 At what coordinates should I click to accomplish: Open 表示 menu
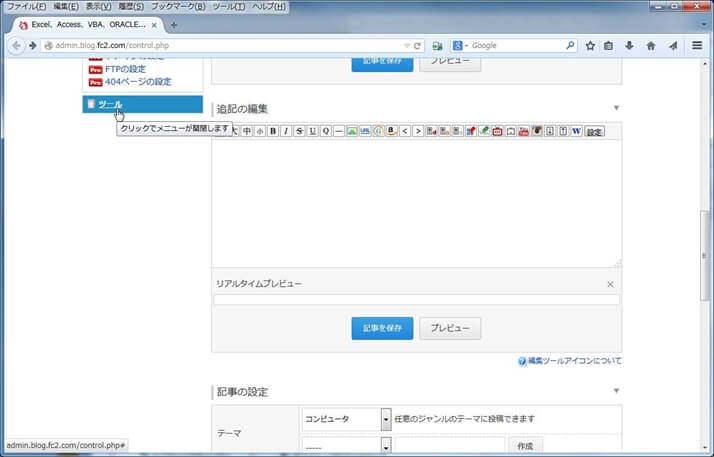tap(98, 6)
